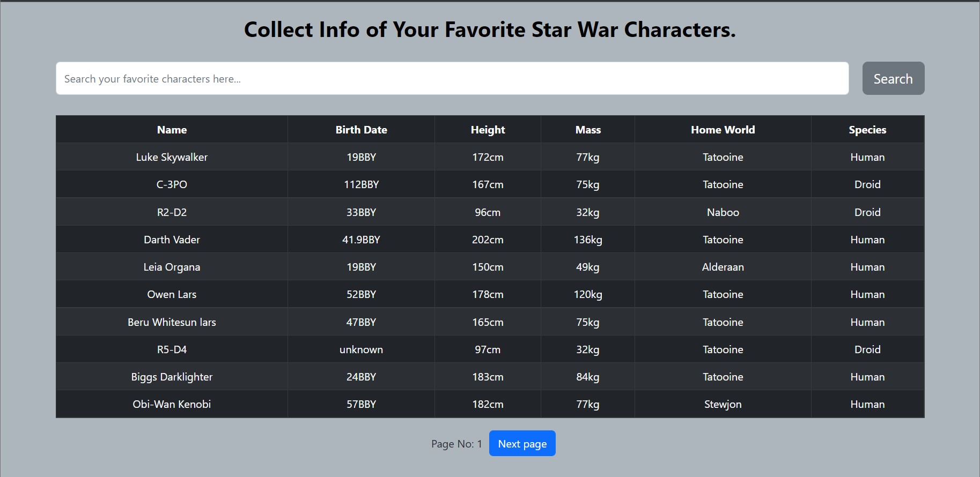This screenshot has height=477, width=980.
Task: Go to the Next page
Action: coord(522,443)
